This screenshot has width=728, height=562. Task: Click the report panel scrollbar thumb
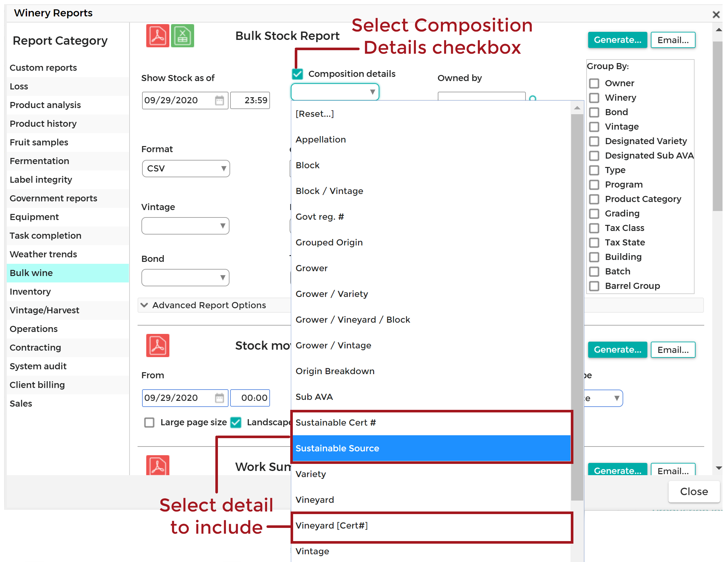tap(717, 126)
